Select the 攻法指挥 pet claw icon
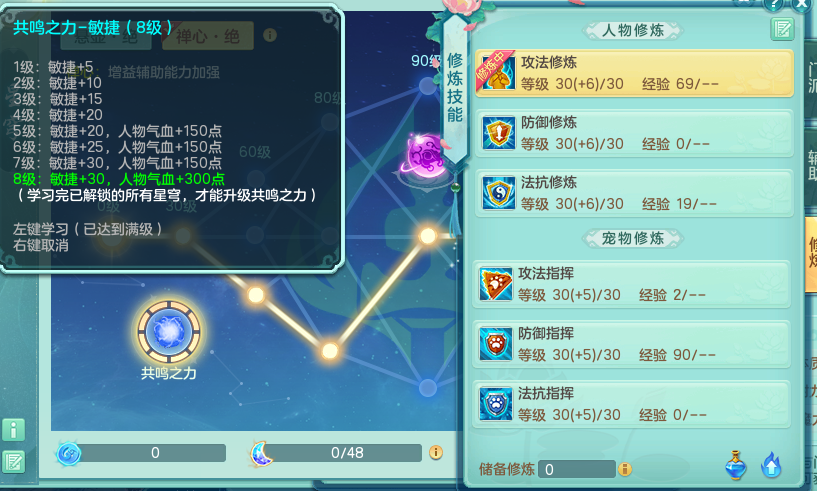The width and height of the screenshot is (817, 491). (496, 284)
